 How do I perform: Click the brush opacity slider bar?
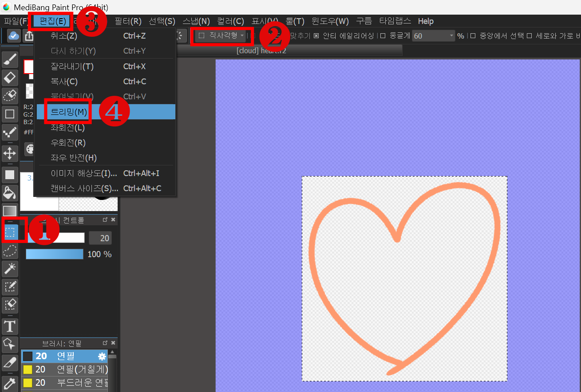55,254
